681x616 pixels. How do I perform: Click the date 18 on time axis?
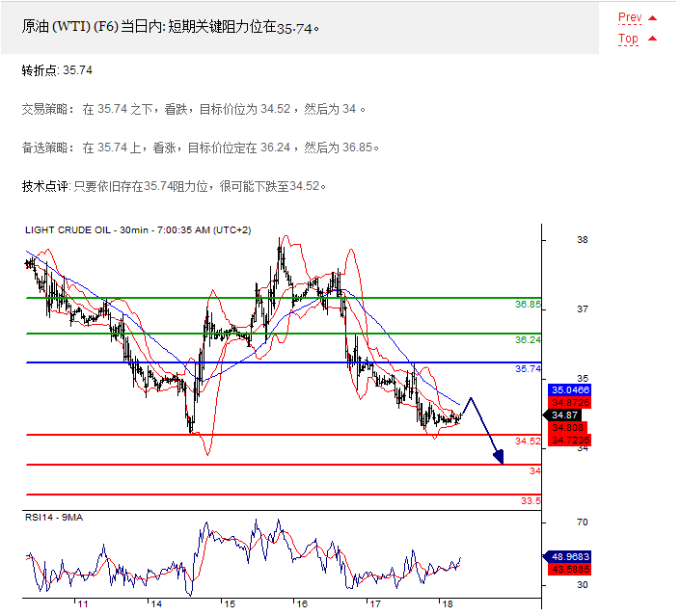(x=448, y=603)
